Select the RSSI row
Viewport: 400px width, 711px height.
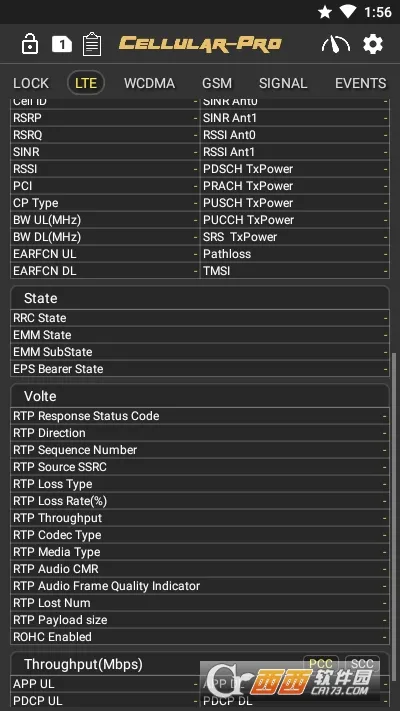pos(105,169)
